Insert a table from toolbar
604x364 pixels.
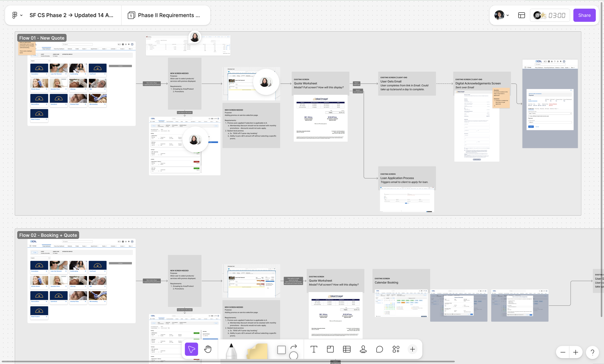coord(347,349)
